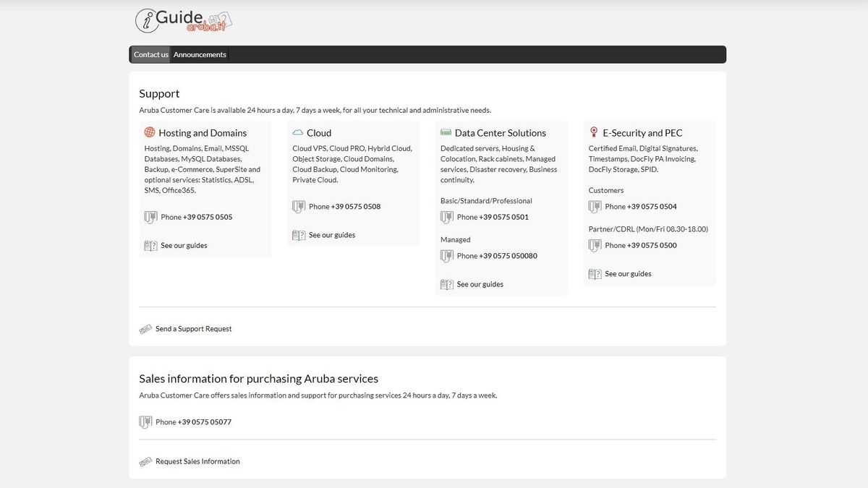868x488 pixels.
Task: Click the Cloud heading text
Action: click(319, 133)
